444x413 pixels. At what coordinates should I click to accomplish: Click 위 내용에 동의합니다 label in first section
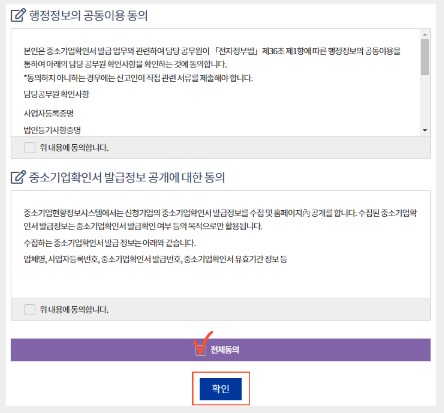tap(74, 148)
